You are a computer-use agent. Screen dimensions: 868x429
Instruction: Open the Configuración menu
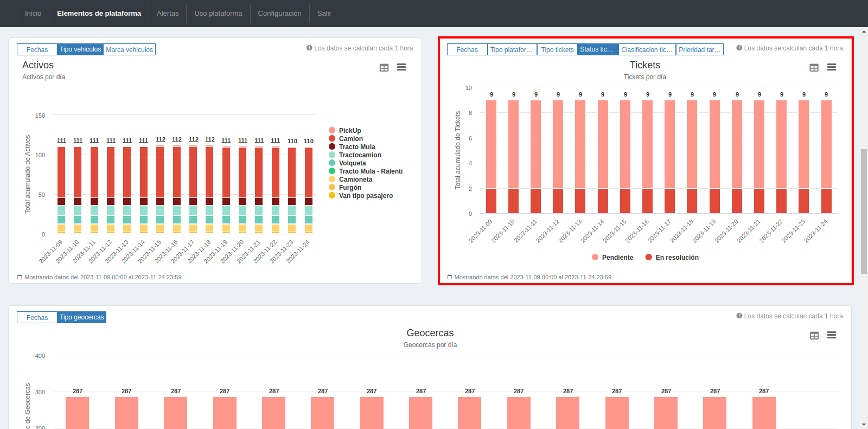pos(279,14)
